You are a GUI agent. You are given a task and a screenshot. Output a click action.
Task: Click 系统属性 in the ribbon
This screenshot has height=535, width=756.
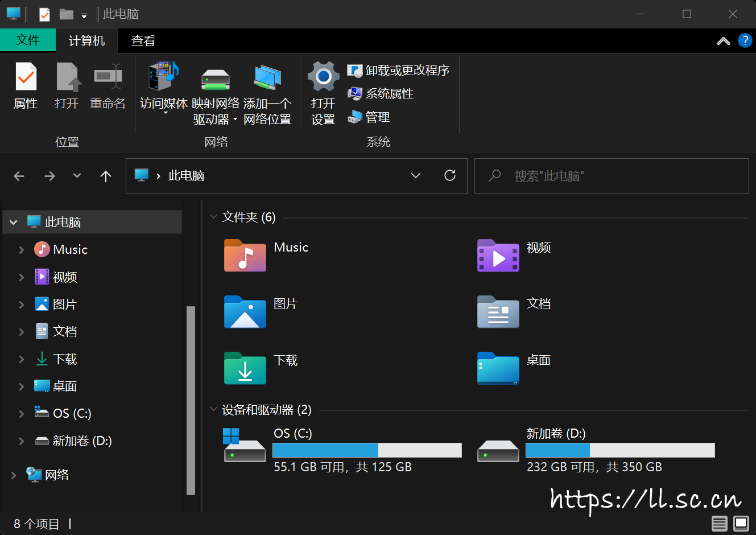(x=381, y=94)
